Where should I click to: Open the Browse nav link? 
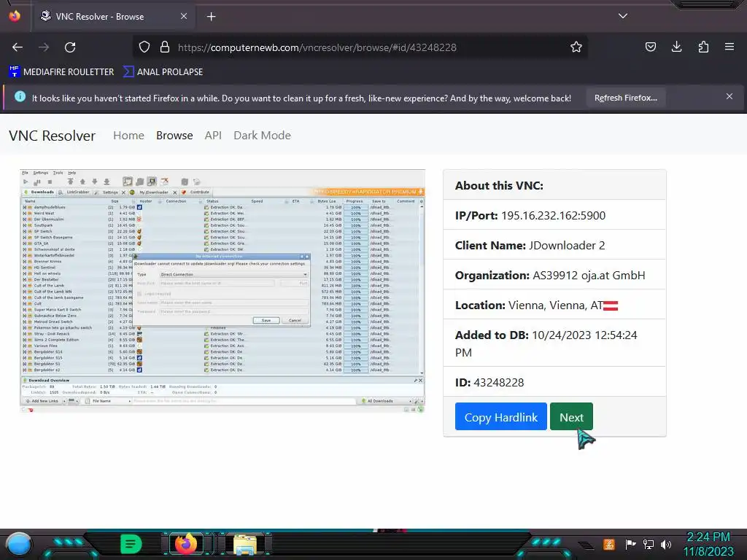click(x=174, y=136)
